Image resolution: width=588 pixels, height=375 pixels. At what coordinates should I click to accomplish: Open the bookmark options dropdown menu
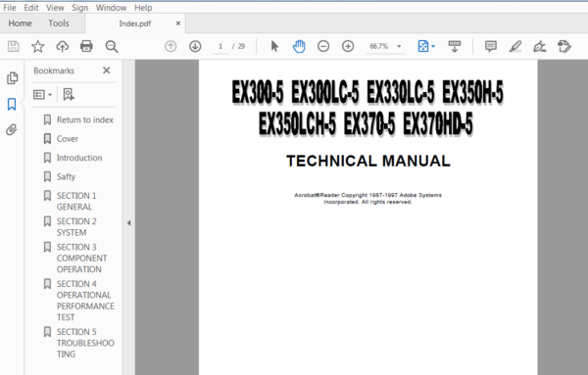click(42, 94)
